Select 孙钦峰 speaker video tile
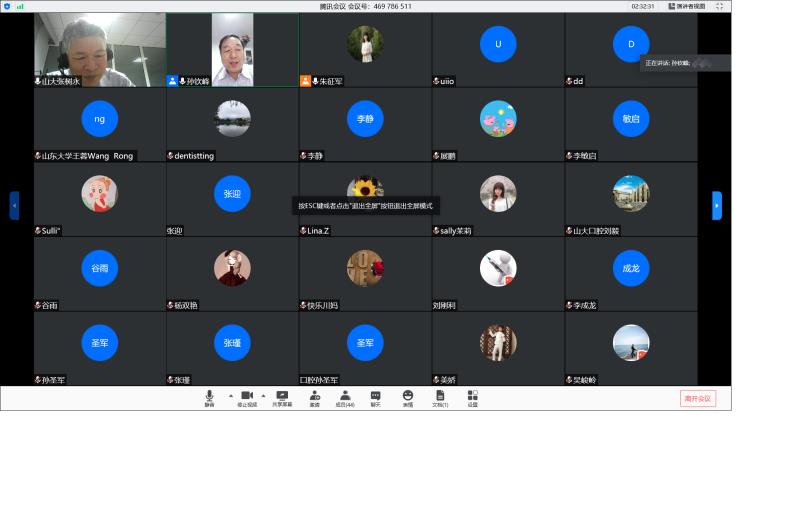 coord(233,50)
